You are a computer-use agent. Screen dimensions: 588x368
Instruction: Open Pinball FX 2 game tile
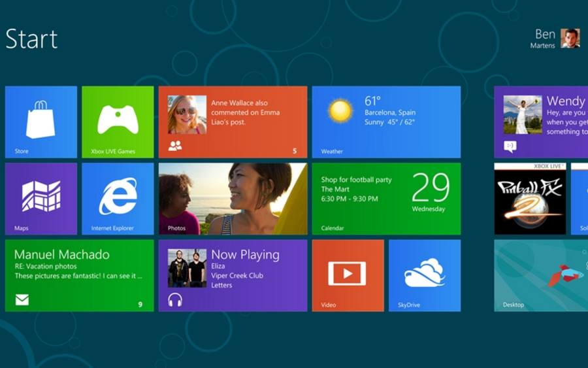[530, 199]
